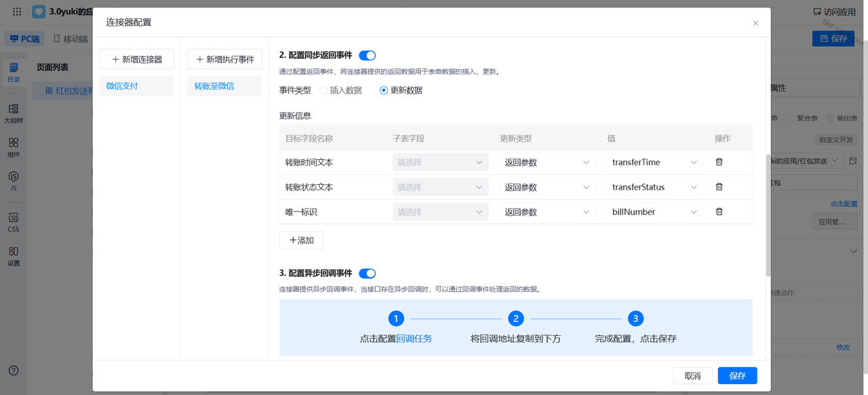
Task: Delete the 唯一标识 row with trash icon
Action: point(719,211)
